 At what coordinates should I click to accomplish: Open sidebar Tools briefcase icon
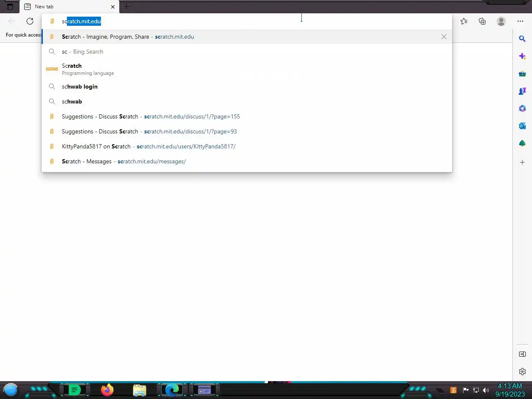(x=522, y=74)
